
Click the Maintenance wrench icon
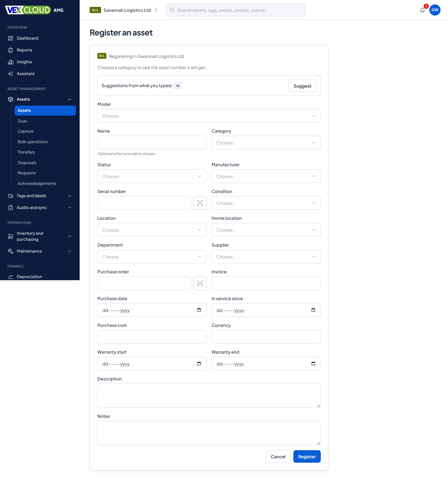(x=11, y=251)
